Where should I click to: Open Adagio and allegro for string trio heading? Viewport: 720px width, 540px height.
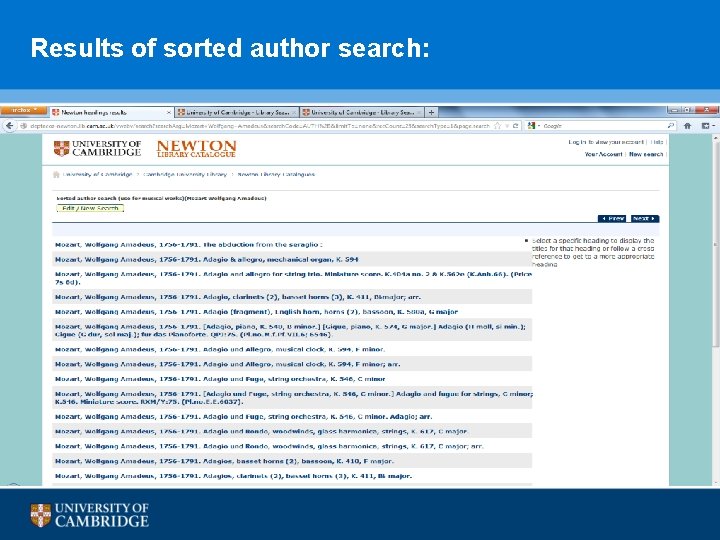coord(293,278)
